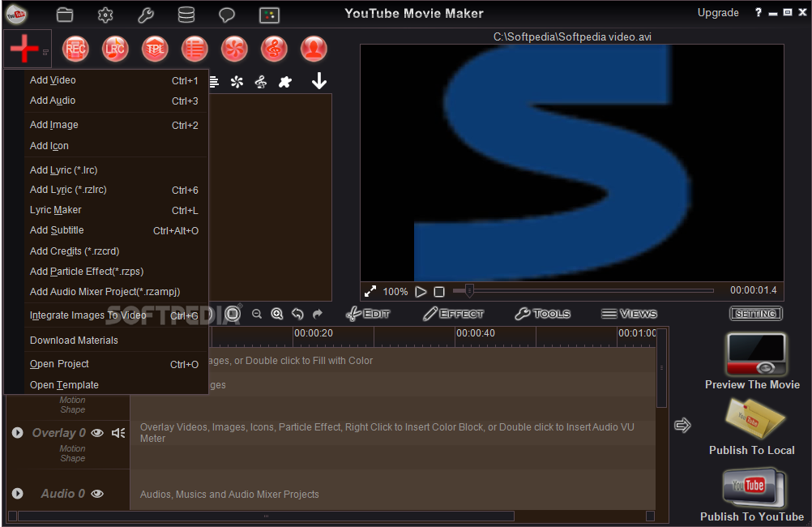Toggle fullscreen preview with expand arrows
Image resolution: width=812 pixels, height=527 pixels.
click(370, 291)
